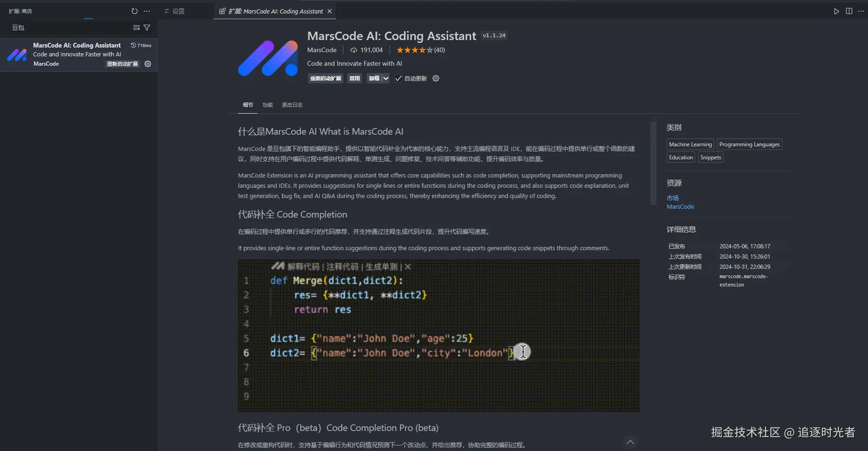The width and height of the screenshot is (868, 451).
Task: Click the 卸载 uninstall button
Action: [x=374, y=78]
